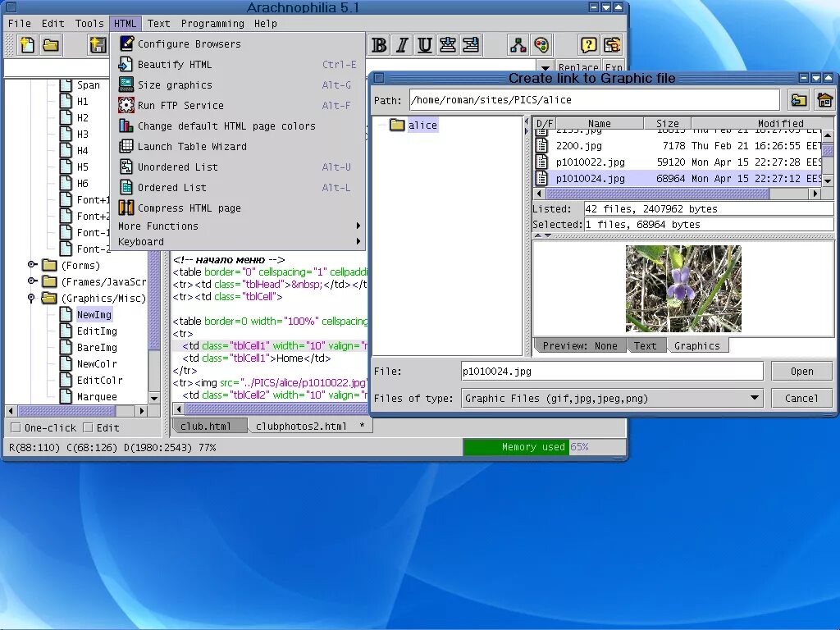The width and height of the screenshot is (840, 630).
Task: Click the Change default HTML page colors icon
Action: [126, 126]
